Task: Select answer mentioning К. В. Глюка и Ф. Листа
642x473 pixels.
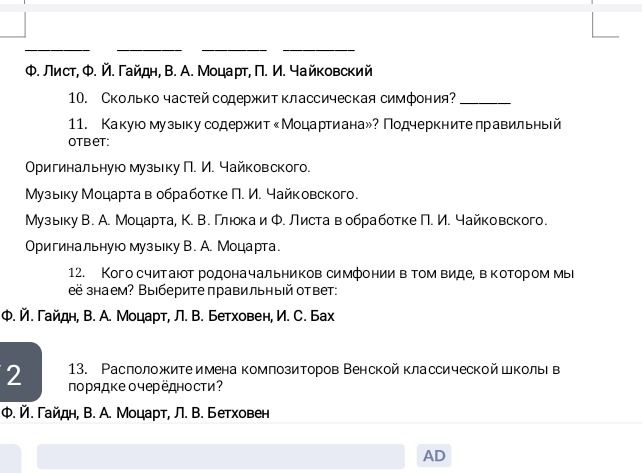Action: tap(286, 220)
